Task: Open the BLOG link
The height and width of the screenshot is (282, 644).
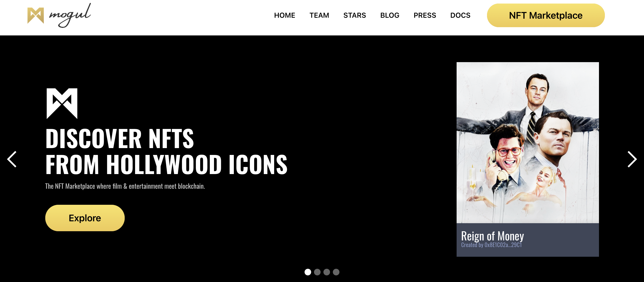Action: 390,15
